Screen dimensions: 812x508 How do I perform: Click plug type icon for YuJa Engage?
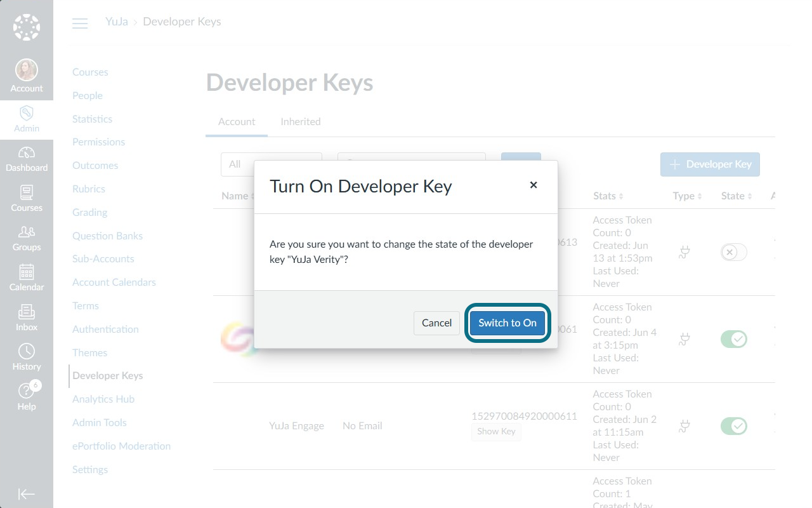[684, 427]
